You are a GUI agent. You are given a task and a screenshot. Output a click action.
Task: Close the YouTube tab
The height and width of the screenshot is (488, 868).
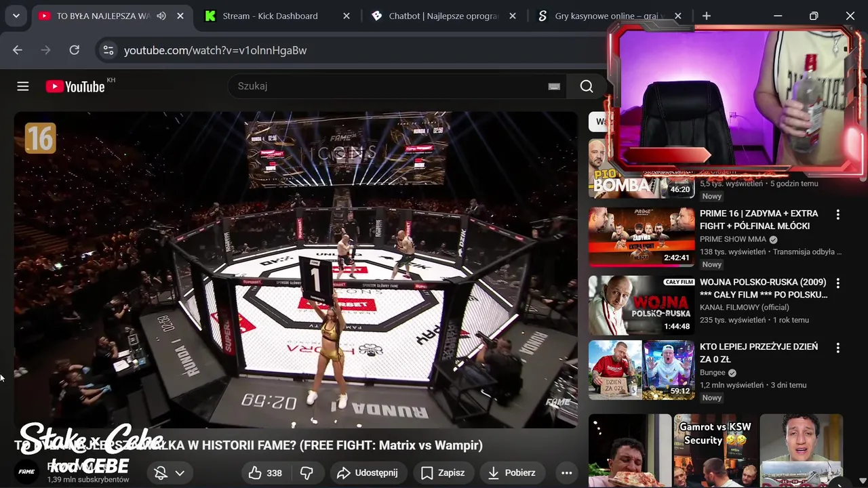(180, 16)
